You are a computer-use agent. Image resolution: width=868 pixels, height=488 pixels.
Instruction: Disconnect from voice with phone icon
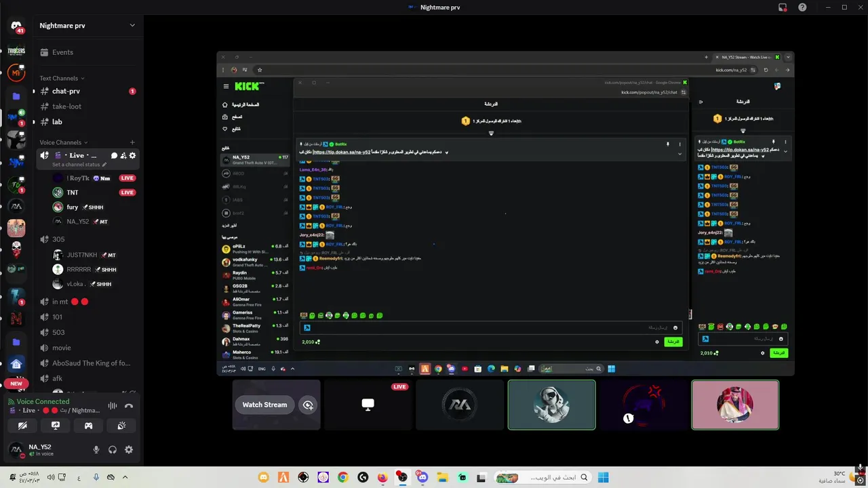(129, 405)
